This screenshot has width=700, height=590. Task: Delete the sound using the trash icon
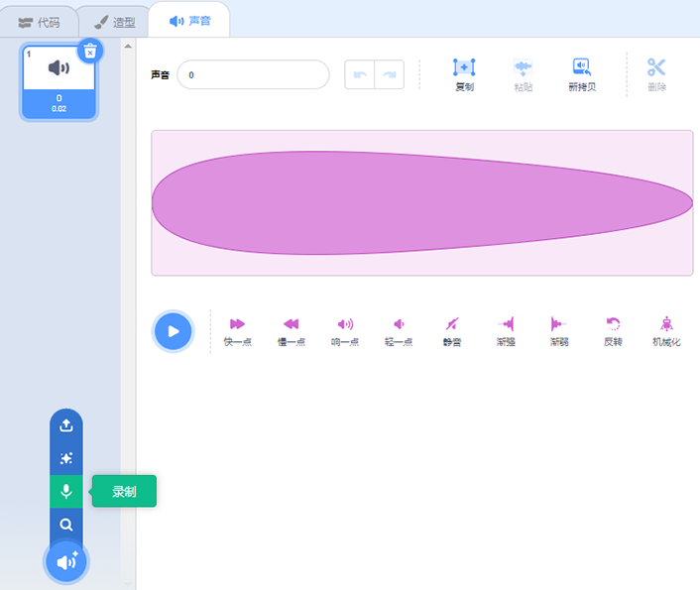(89, 51)
